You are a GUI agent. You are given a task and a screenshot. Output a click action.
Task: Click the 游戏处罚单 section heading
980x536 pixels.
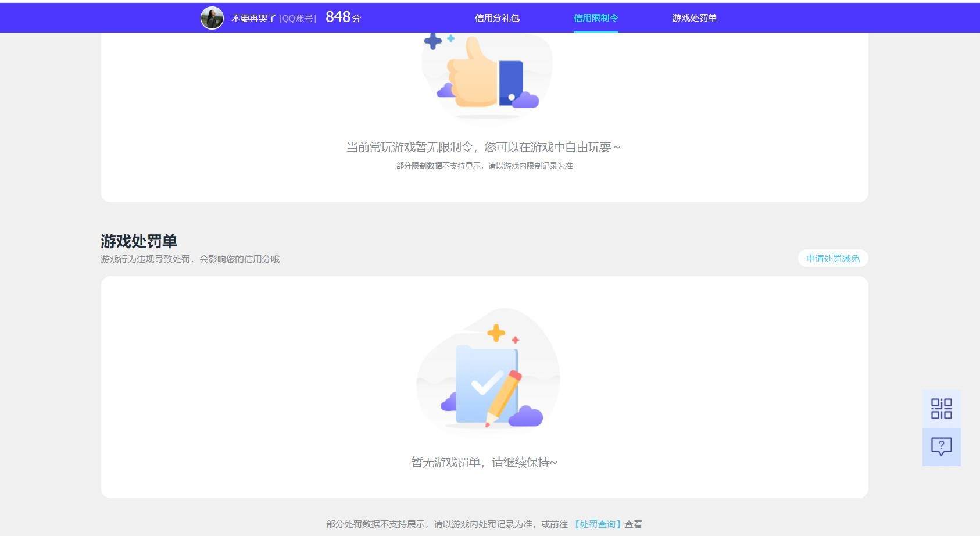coord(139,241)
